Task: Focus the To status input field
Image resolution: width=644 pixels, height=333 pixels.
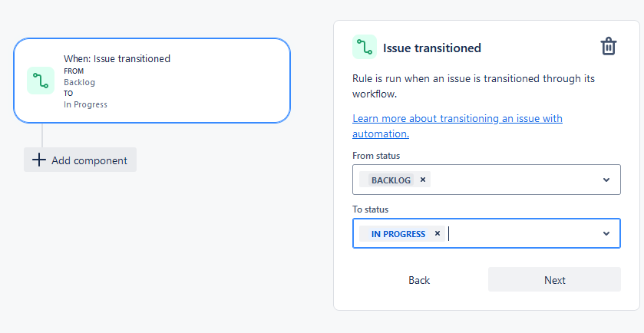Action: (487, 233)
